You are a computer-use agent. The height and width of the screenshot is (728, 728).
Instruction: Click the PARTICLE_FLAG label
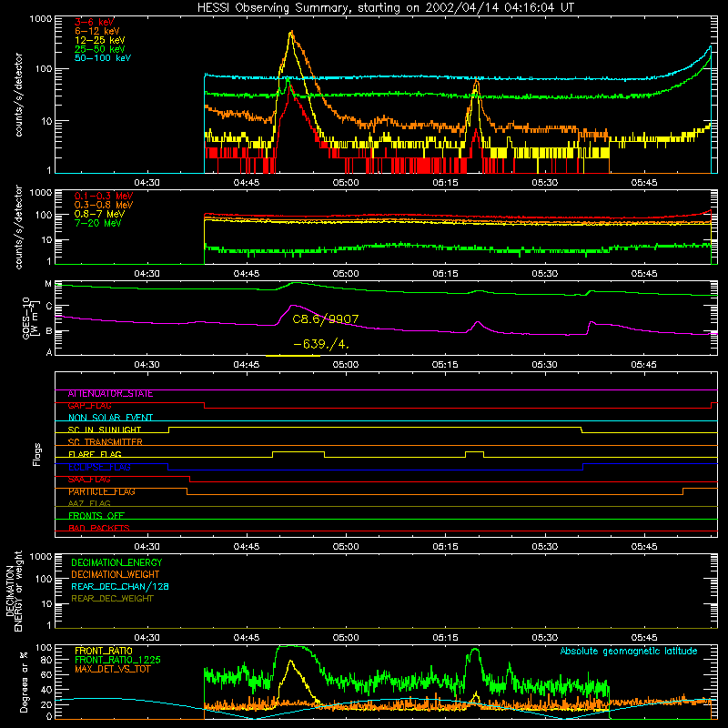[102, 491]
